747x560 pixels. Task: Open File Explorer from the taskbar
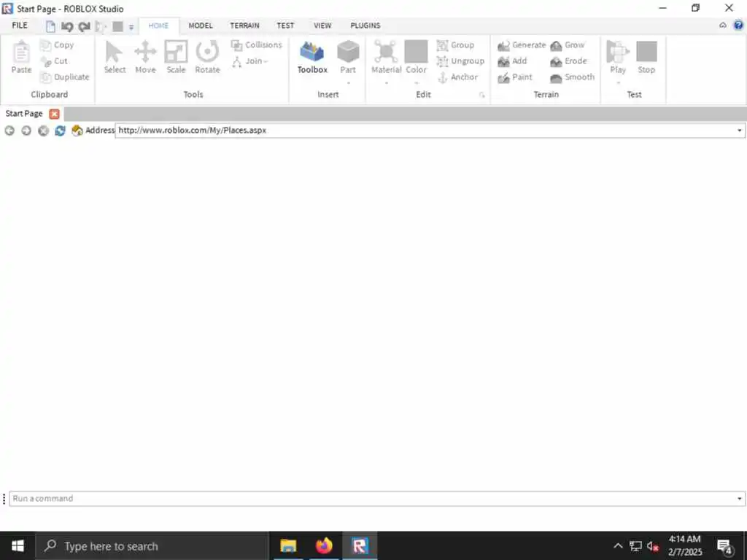288,545
